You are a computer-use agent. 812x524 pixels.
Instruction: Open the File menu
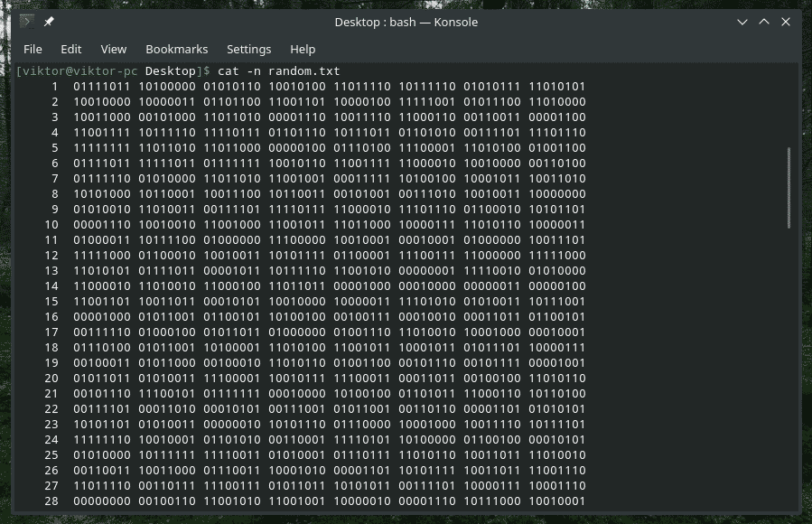[x=33, y=49]
